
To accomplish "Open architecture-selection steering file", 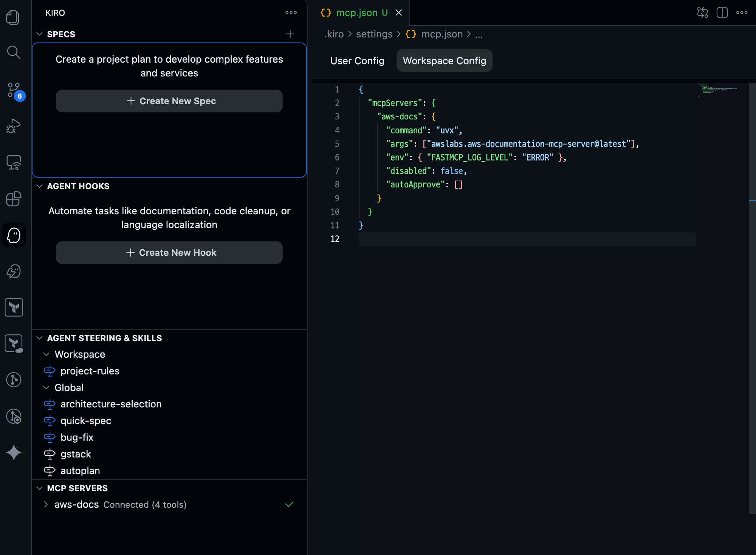I will pyautogui.click(x=111, y=404).
